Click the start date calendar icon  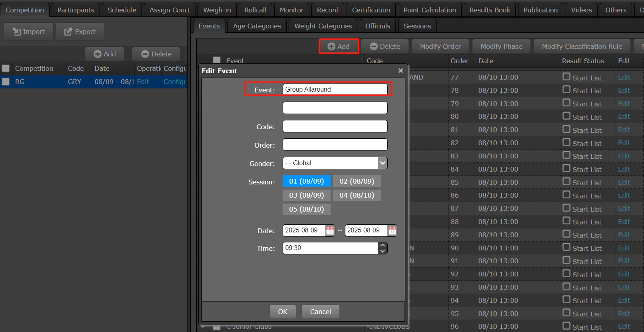(330, 230)
